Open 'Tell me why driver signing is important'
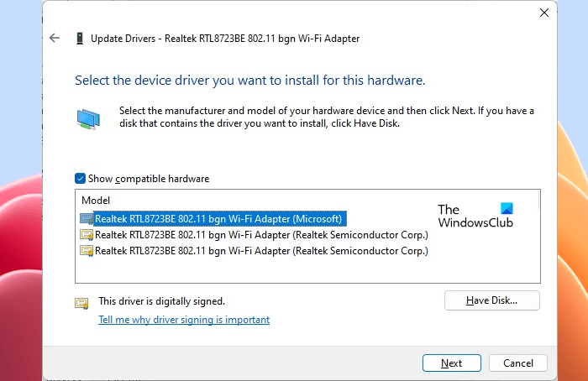This screenshot has width=588, height=381. point(184,320)
